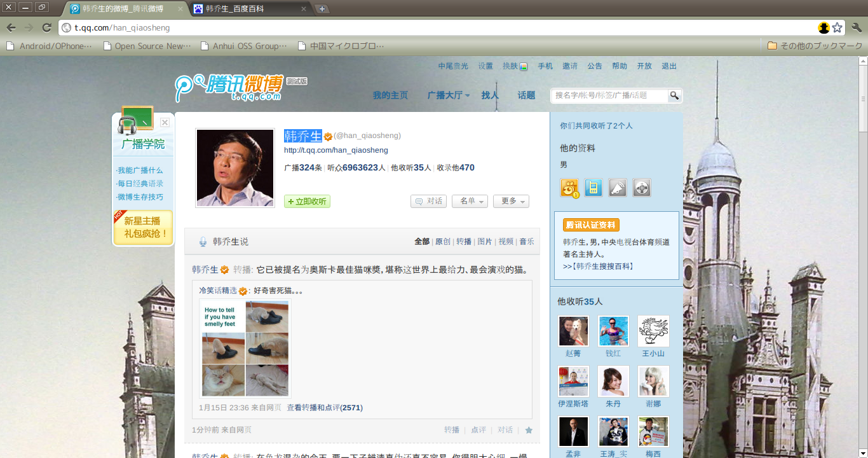868x458 pixels.
Task: Click the magnifier search button
Action: coord(674,95)
